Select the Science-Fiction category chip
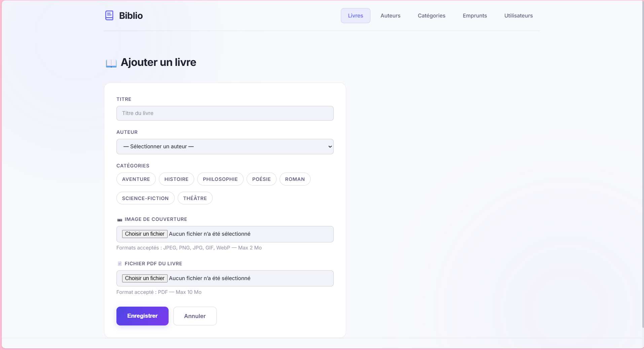The image size is (644, 350). click(145, 198)
